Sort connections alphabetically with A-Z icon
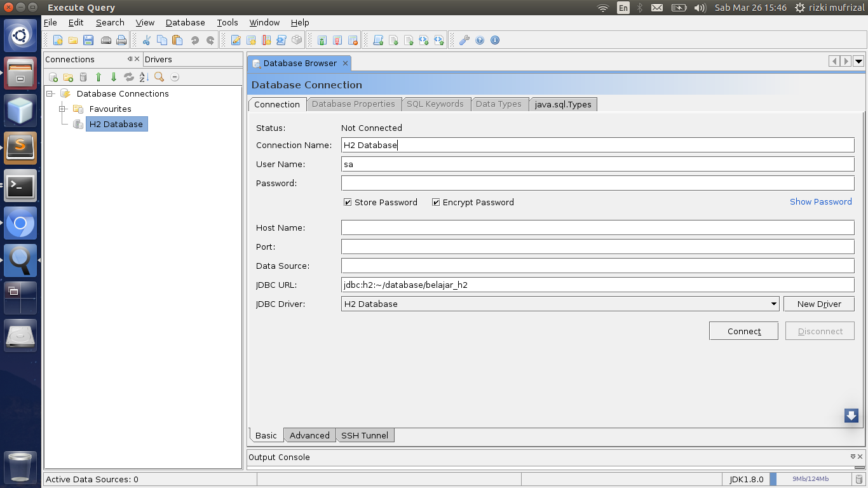 (144, 77)
